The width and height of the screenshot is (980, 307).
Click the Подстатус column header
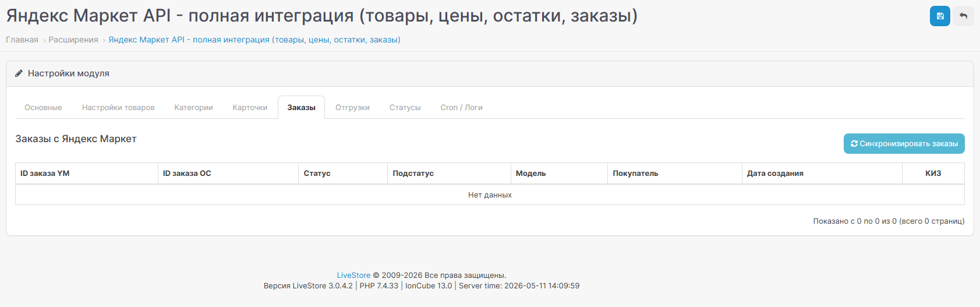point(449,174)
